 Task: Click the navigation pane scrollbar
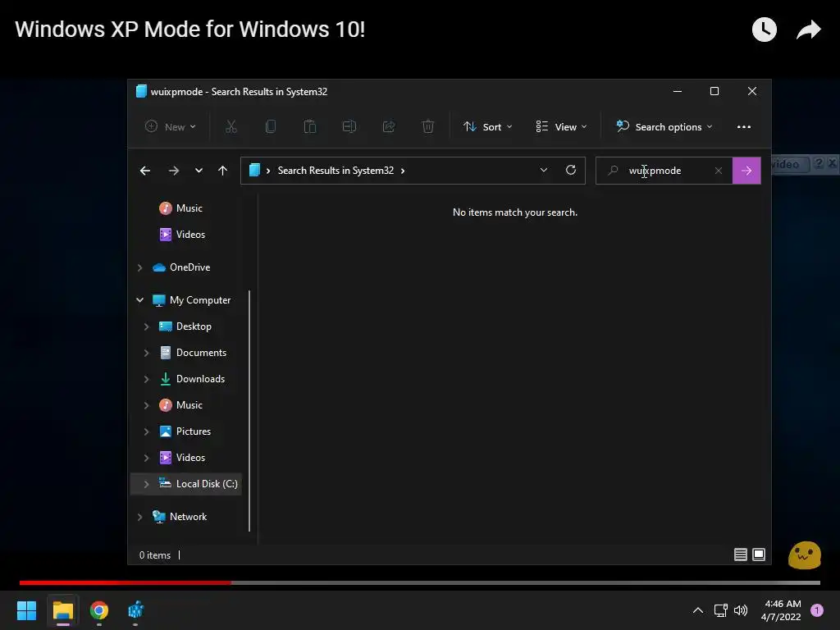click(x=249, y=411)
